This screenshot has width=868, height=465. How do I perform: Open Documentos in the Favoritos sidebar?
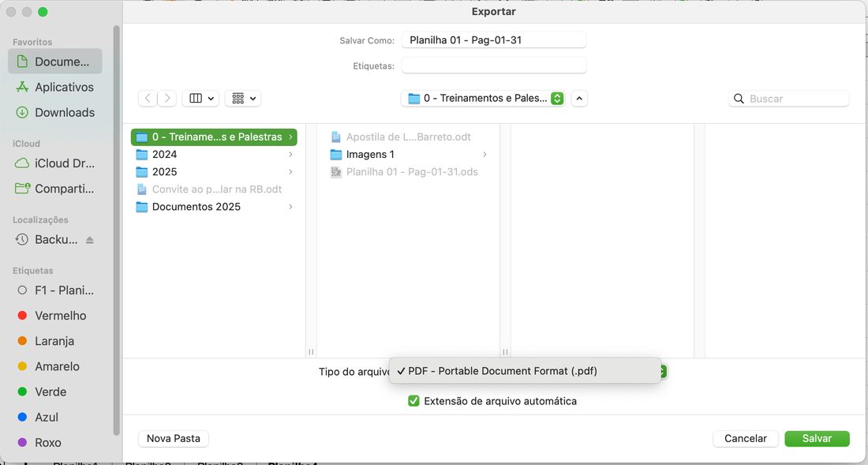click(x=54, y=62)
